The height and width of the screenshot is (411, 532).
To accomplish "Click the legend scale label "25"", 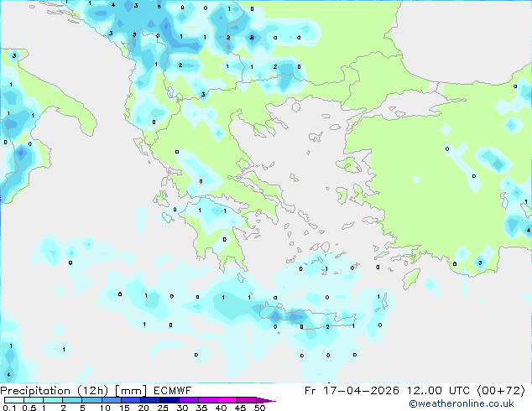I will tap(163, 408).
